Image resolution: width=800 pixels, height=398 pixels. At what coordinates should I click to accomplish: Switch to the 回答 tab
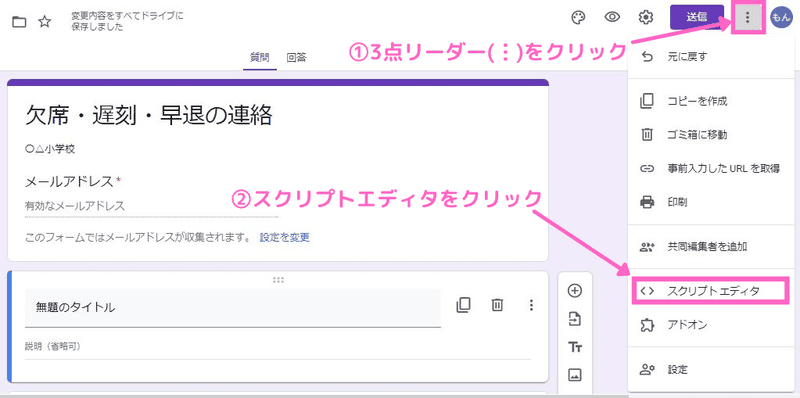point(296,58)
